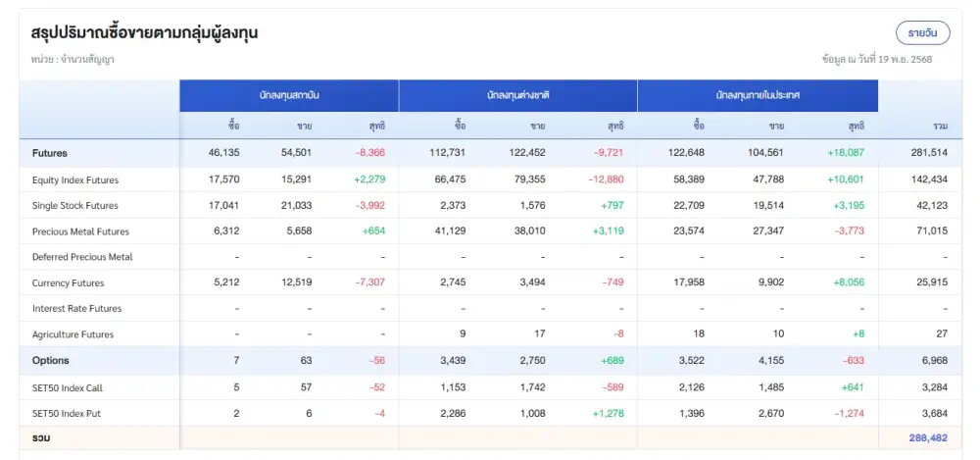Select the Futures row label
Image resolution: width=980 pixels, height=460 pixels.
50,153
